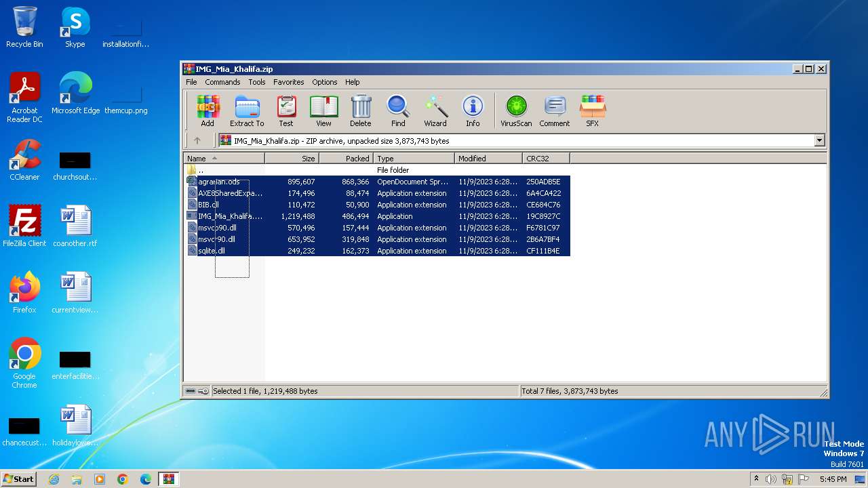Open File Explorer from the taskbar
Screen dimensions: 868x488
pyautogui.click(x=77, y=479)
